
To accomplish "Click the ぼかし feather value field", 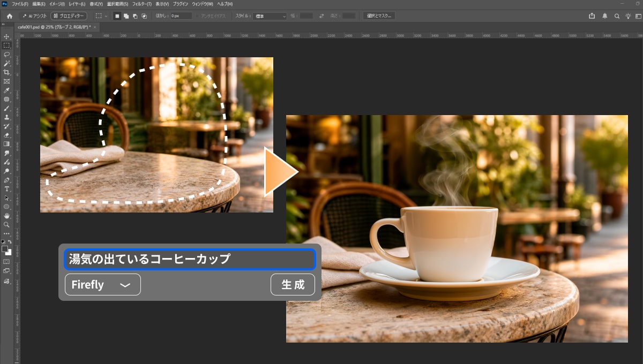I will 182,16.
